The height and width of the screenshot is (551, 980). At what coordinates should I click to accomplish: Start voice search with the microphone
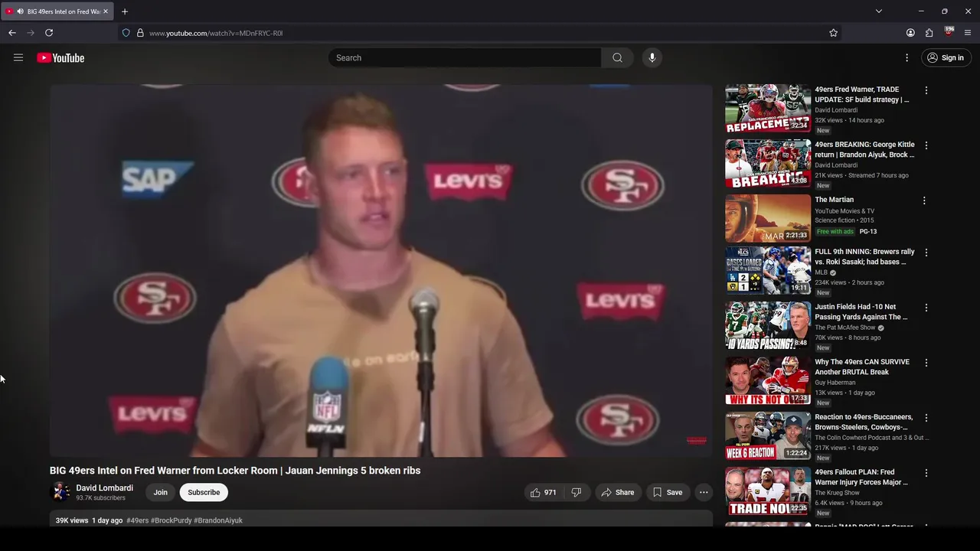(x=652, y=57)
